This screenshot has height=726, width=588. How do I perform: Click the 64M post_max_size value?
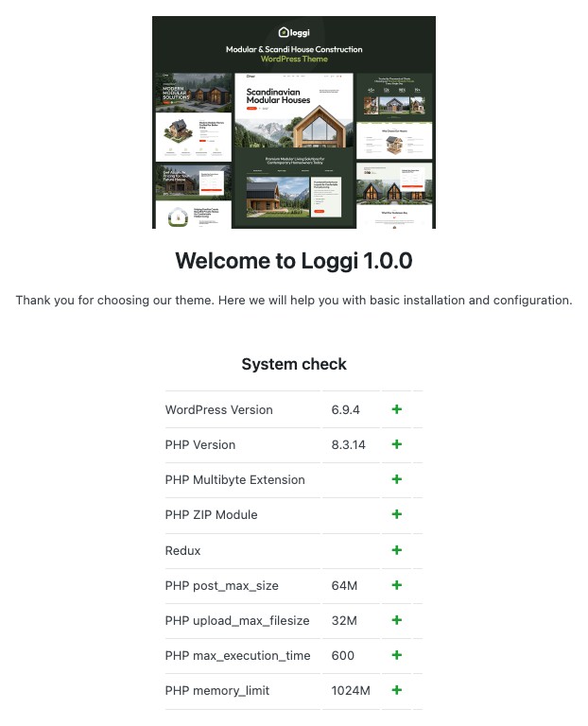coord(344,586)
